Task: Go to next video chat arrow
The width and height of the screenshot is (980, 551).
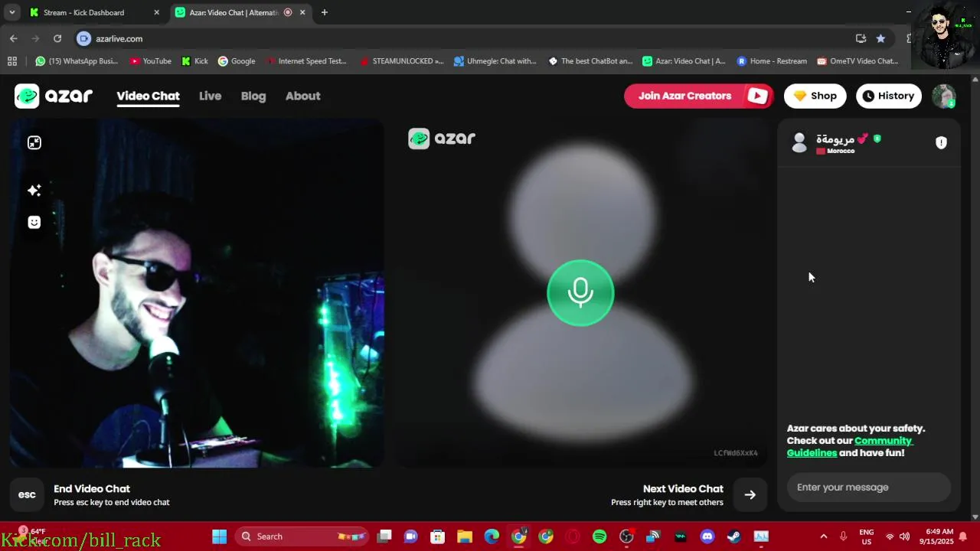Action: [x=750, y=494]
